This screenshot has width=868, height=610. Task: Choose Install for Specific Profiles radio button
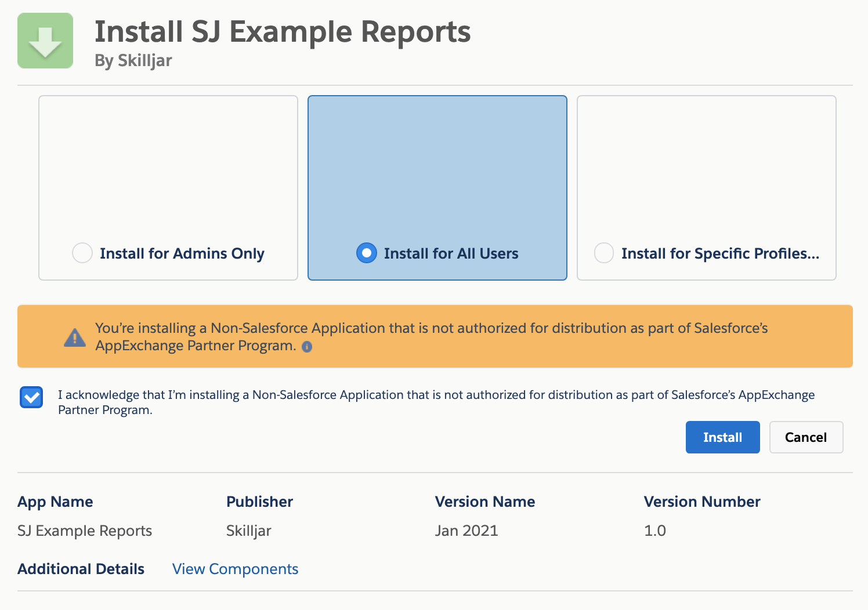tap(604, 253)
